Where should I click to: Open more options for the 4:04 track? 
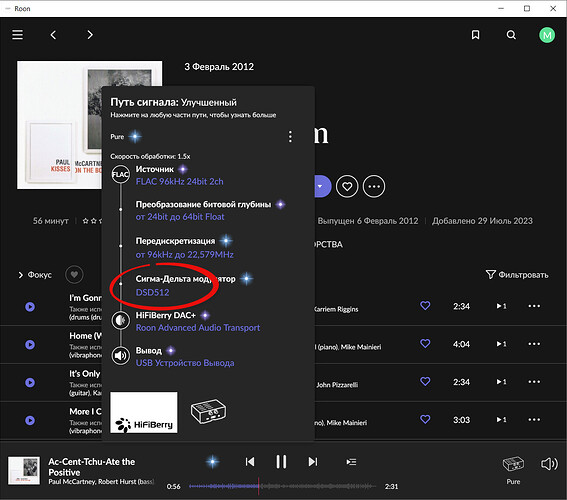[x=534, y=344]
